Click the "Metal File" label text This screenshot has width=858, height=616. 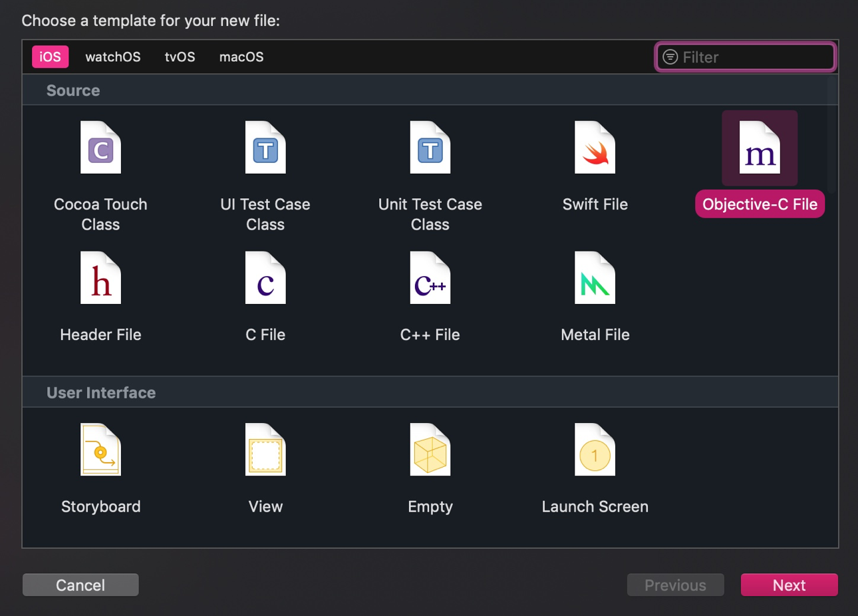click(595, 335)
